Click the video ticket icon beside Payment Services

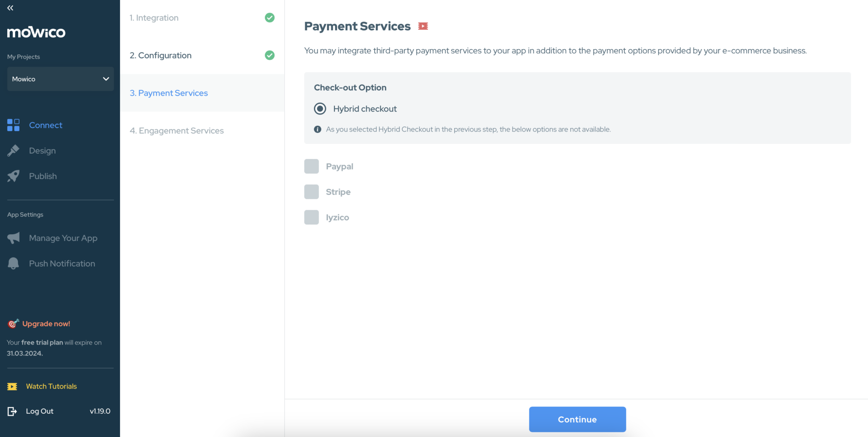click(423, 26)
